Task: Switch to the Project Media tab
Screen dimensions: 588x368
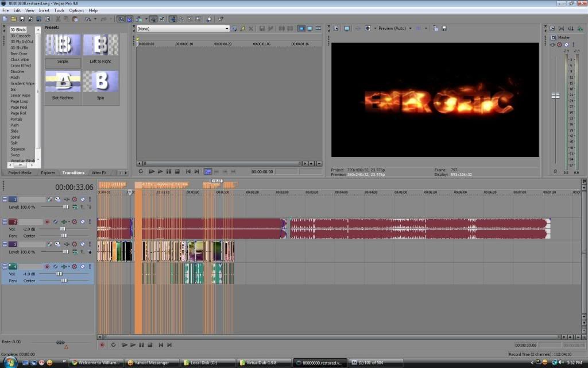Action: tap(19, 172)
